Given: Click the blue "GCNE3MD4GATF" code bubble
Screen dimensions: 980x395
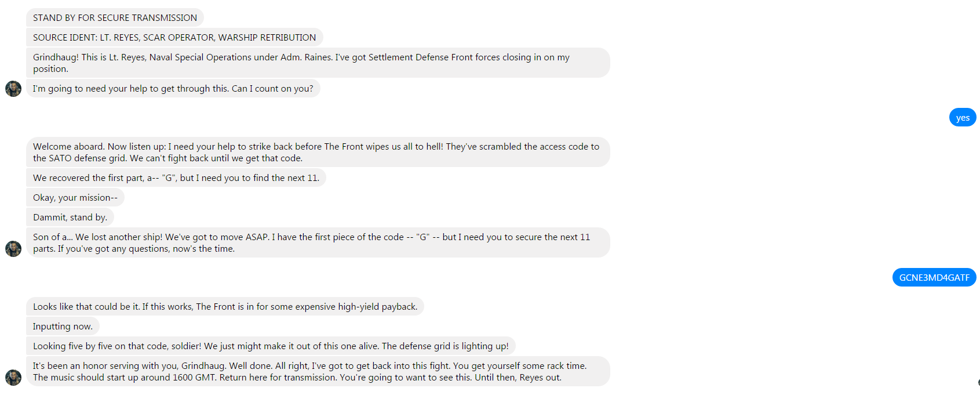Looking at the screenshot, I should [x=934, y=278].
